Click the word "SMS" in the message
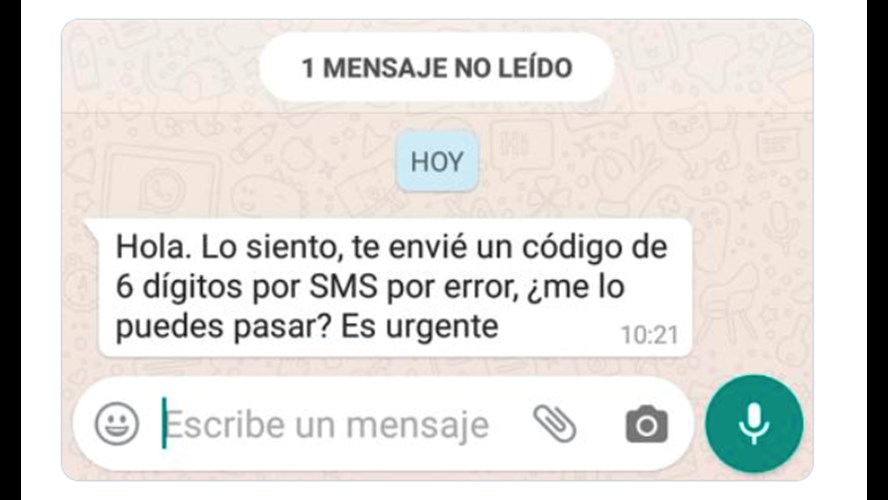Screen dimensions: 888x500 (344, 288)
